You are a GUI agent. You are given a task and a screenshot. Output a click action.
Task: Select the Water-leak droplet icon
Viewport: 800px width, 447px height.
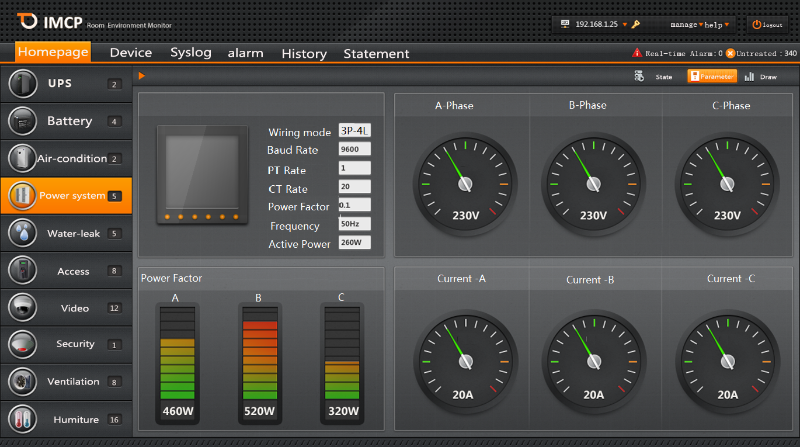tap(22, 233)
